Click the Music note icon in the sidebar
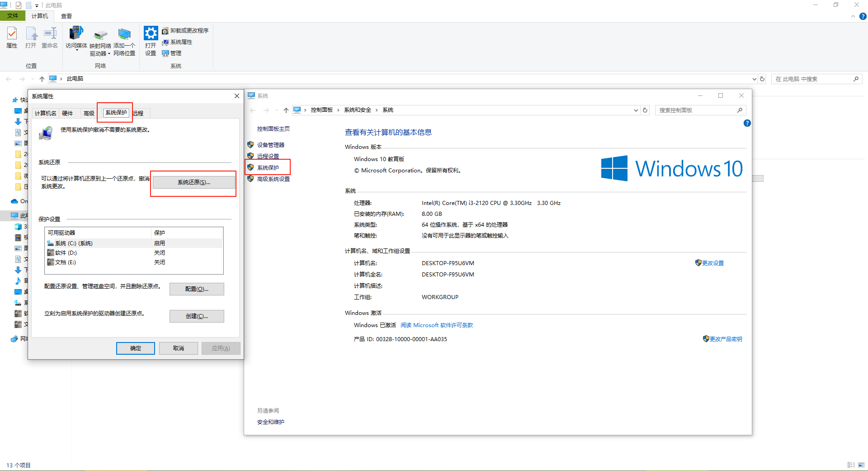This screenshot has height=471, width=868. point(18,281)
